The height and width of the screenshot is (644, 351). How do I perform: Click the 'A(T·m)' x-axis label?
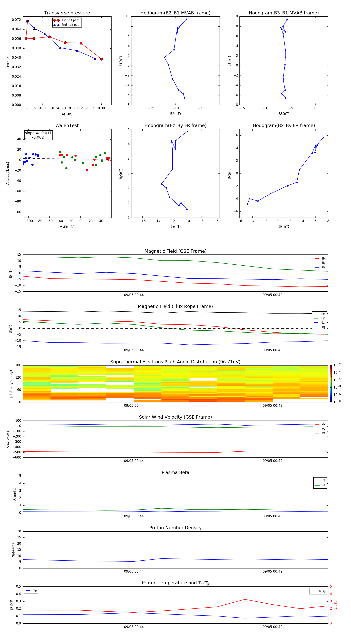(x=67, y=114)
